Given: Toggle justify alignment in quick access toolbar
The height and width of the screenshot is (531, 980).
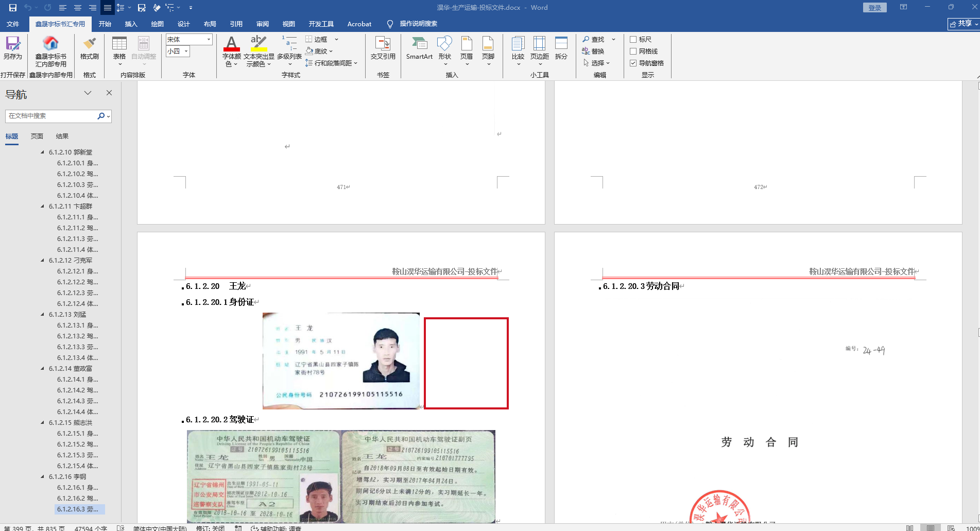Looking at the screenshot, I should [x=107, y=8].
